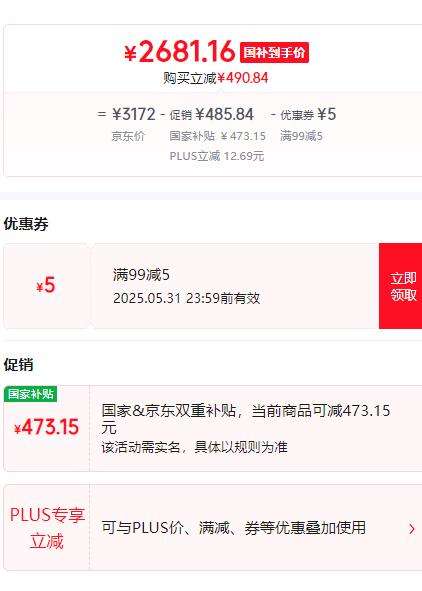Open the 优惠券 section heading
The width and height of the screenshot is (422, 591).
click(26, 224)
